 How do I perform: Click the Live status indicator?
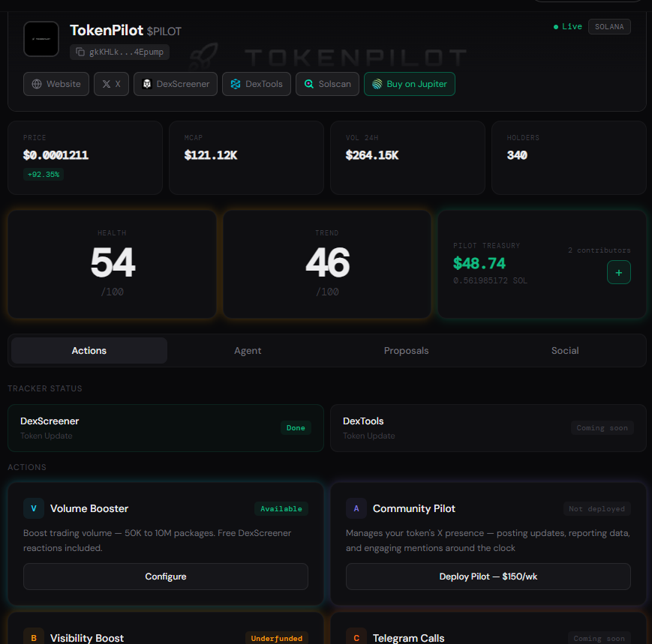(567, 26)
